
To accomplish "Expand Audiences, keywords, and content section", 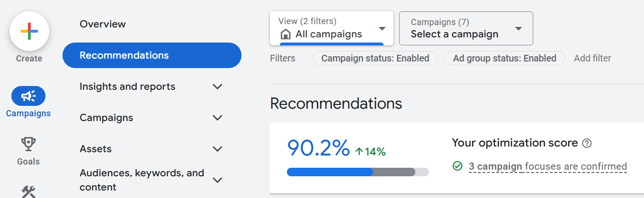I will [217, 180].
